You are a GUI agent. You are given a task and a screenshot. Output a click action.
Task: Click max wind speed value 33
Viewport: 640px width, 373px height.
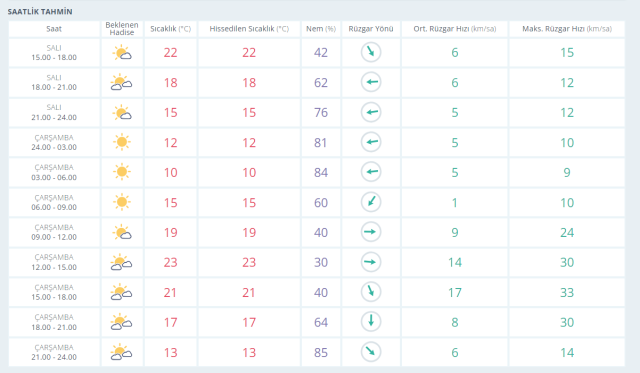click(567, 293)
